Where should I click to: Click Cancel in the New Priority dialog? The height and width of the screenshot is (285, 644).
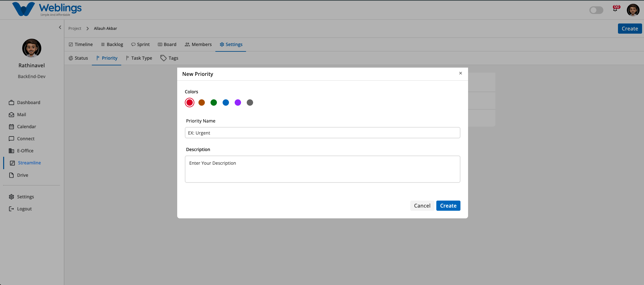click(x=422, y=206)
